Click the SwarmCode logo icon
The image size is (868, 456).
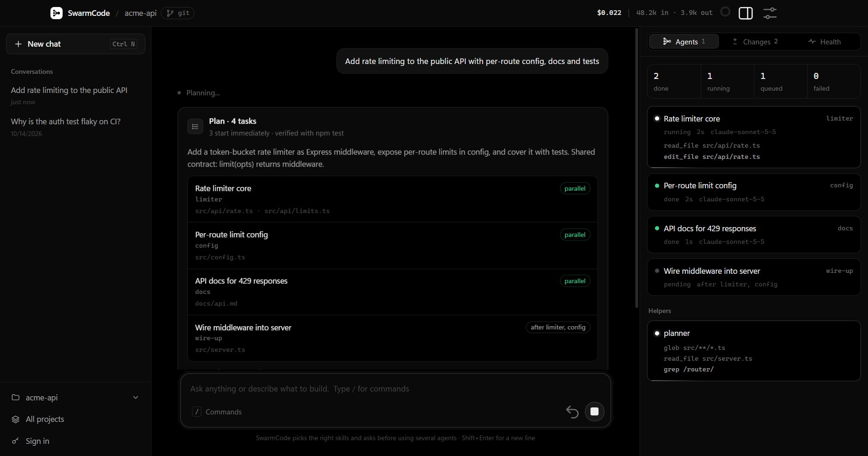57,13
